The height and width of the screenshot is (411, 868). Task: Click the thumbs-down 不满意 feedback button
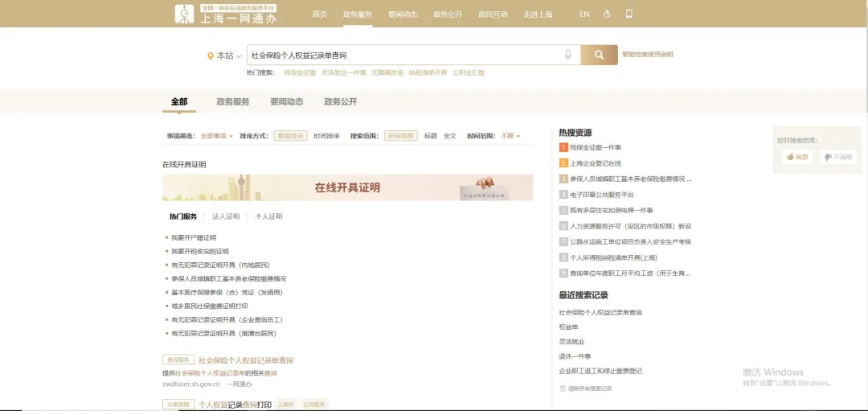click(x=838, y=157)
